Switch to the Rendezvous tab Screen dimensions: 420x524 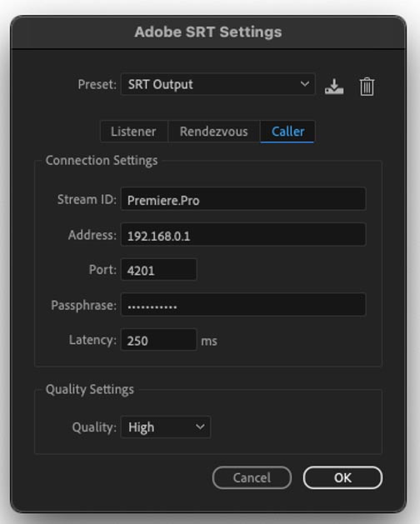pyautogui.click(x=213, y=132)
